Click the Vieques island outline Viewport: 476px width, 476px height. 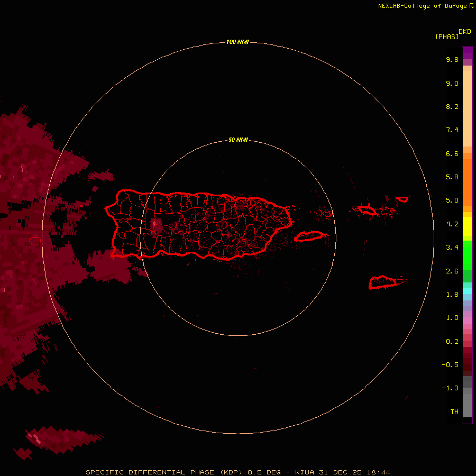pos(309,236)
